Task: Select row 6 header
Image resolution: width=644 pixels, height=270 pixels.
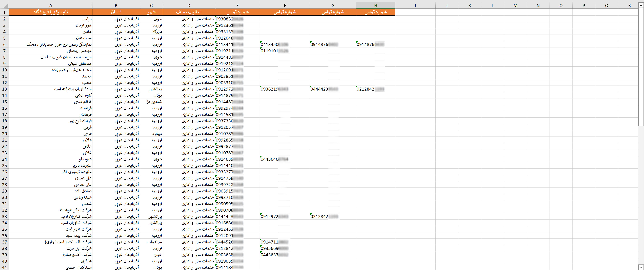Action: pos(5,44)
